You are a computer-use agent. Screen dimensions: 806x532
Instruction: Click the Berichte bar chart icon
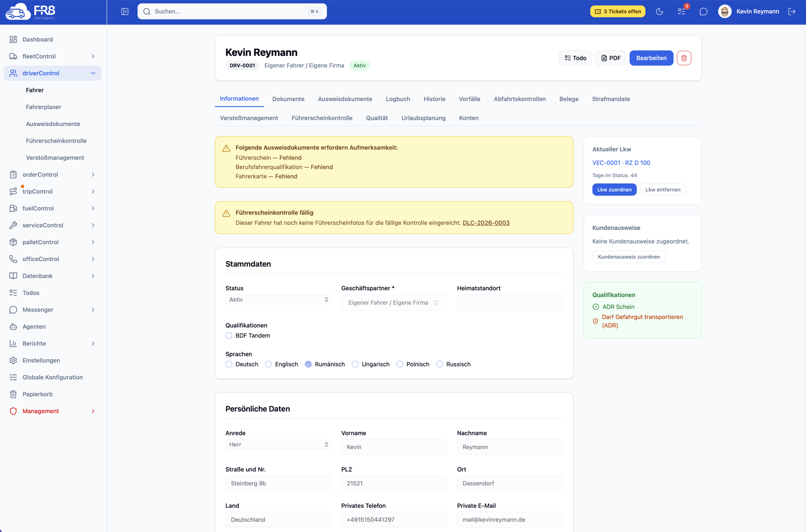pos(13,344)
